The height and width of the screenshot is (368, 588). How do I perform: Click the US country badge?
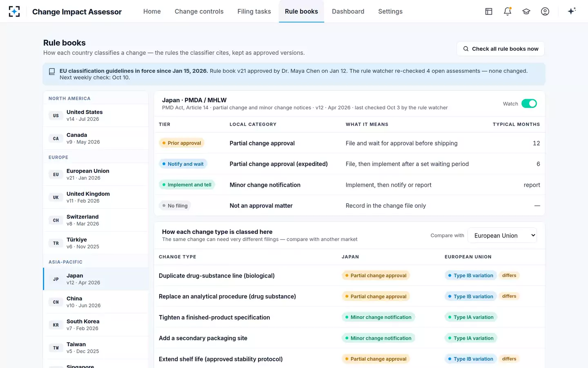coord(56,116)
